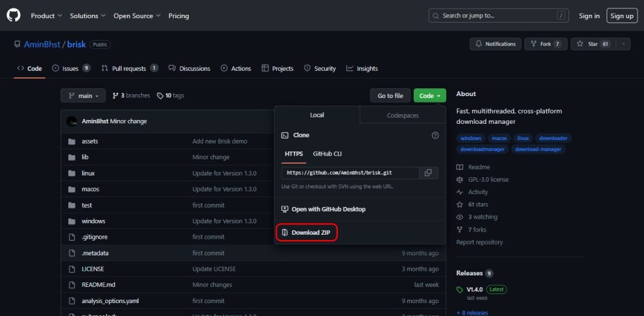The height and width of the screenshot is (316, 644).
Task: Click the linux topic tag
Action: (523, 139)
